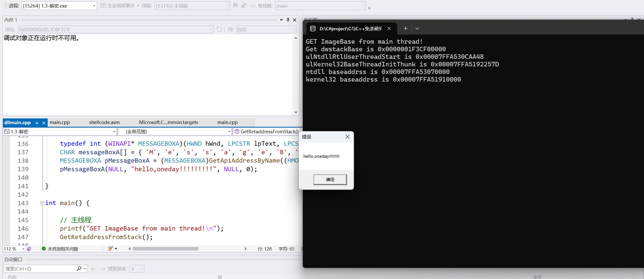Click the refresh icon beside the memory address
The height and width of the screenshot is (279, 644).
[219, 29]
